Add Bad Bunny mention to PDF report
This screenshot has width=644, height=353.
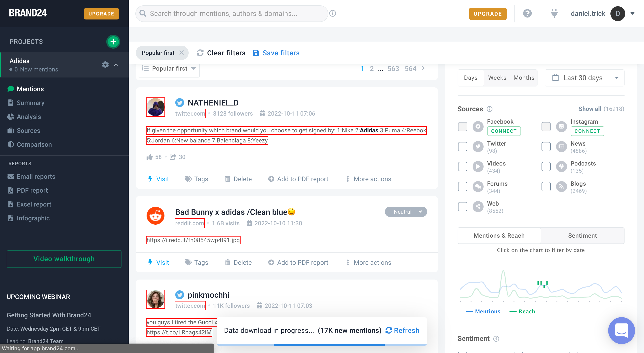point(298,263)
